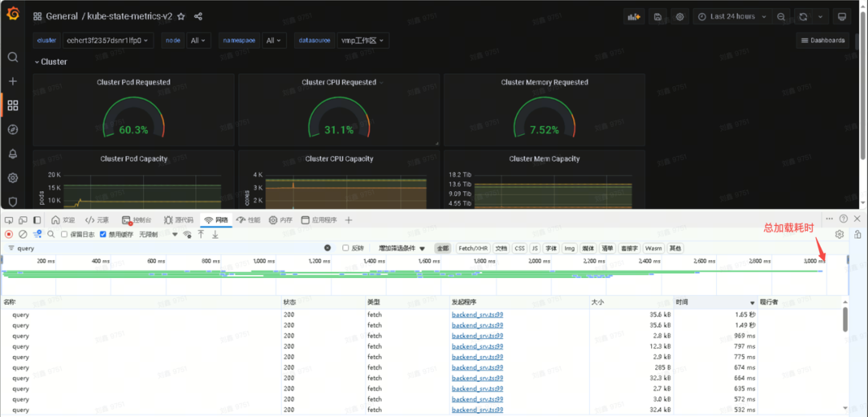
Task: Open the datasource vmp工作区 dropdown
Action: (x=362, y=40)
